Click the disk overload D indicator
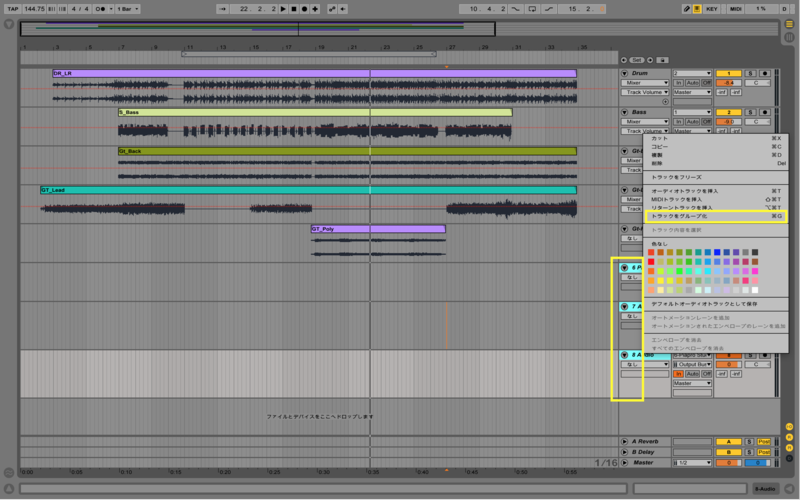 785,9
